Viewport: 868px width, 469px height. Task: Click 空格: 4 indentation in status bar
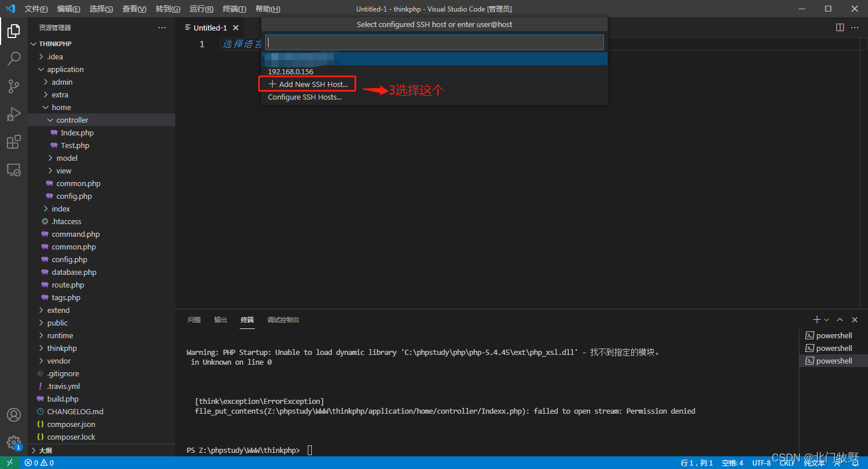pos(732,463)
